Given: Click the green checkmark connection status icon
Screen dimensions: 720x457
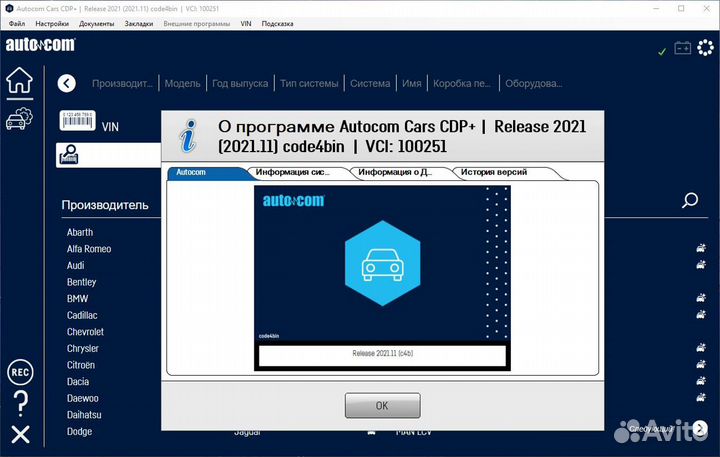Looking at the screenshot, I should click(x=662, y=52).
